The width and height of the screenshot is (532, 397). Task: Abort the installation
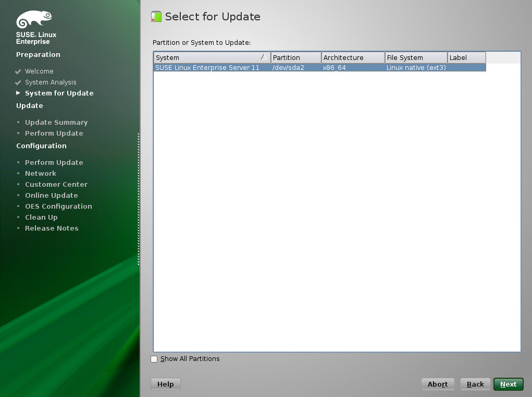[x=438, y=384]
